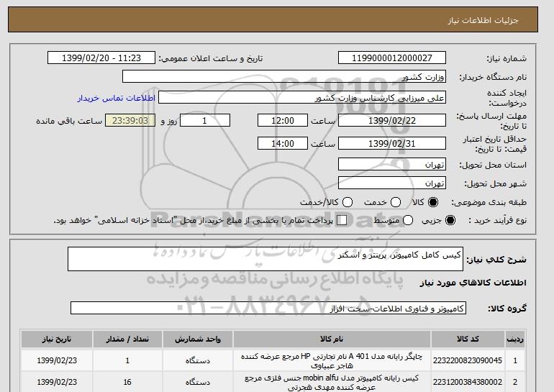Viewport: 554px width, 392px height.
Task: Click the تاریخ نیاز column header
Action: pos(57,339)
